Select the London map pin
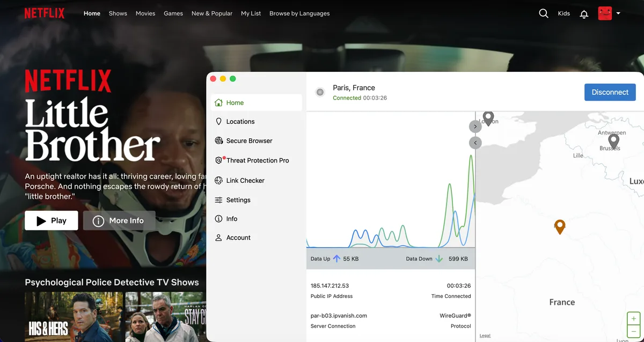Viewport: 644px width, 342px height. tap(488, 118)
